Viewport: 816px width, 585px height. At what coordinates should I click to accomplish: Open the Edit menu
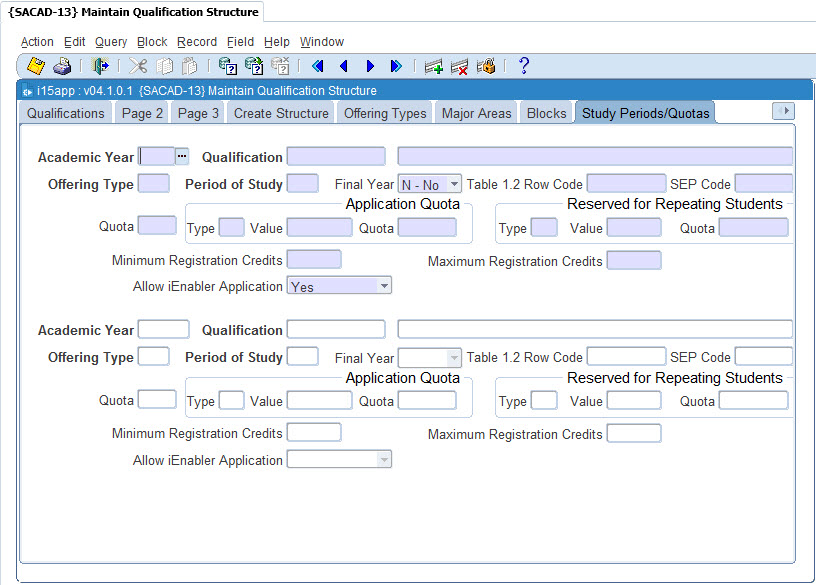(74, 42)
